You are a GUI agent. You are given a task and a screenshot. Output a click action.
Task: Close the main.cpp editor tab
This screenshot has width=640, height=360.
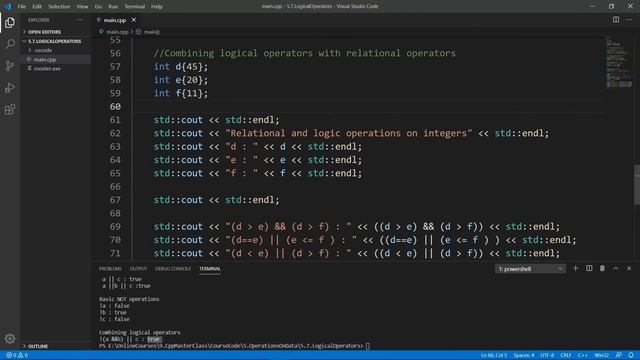pos(133,20)
